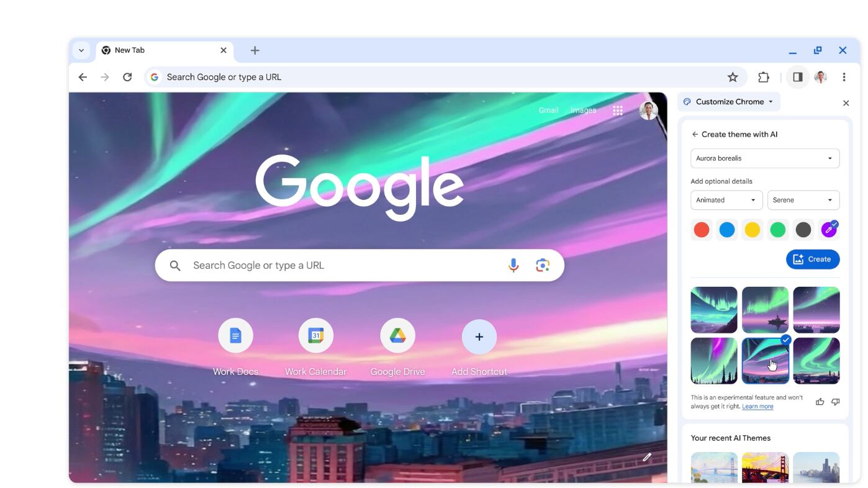The width and height of the screenshot is (868, 488).
Task: Select last aurora thumbnail in second row
Action: (816, 361)
